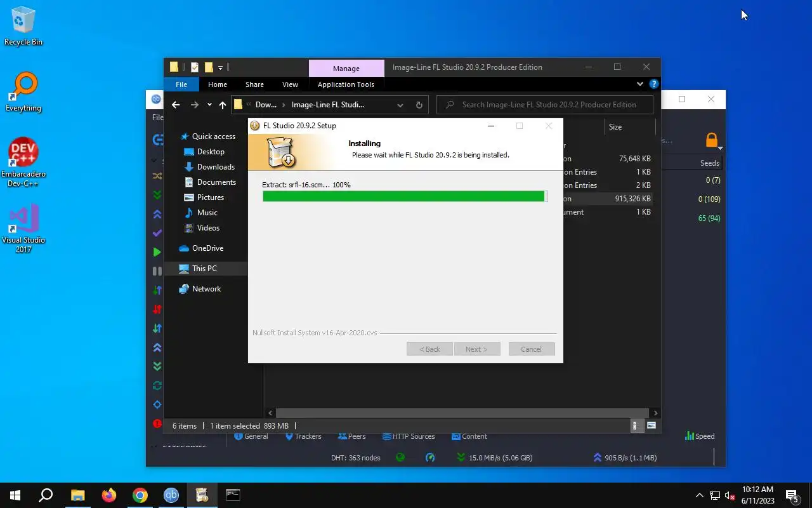
Task: Select the Everything desktop shortcut
Action: [23, 92]
